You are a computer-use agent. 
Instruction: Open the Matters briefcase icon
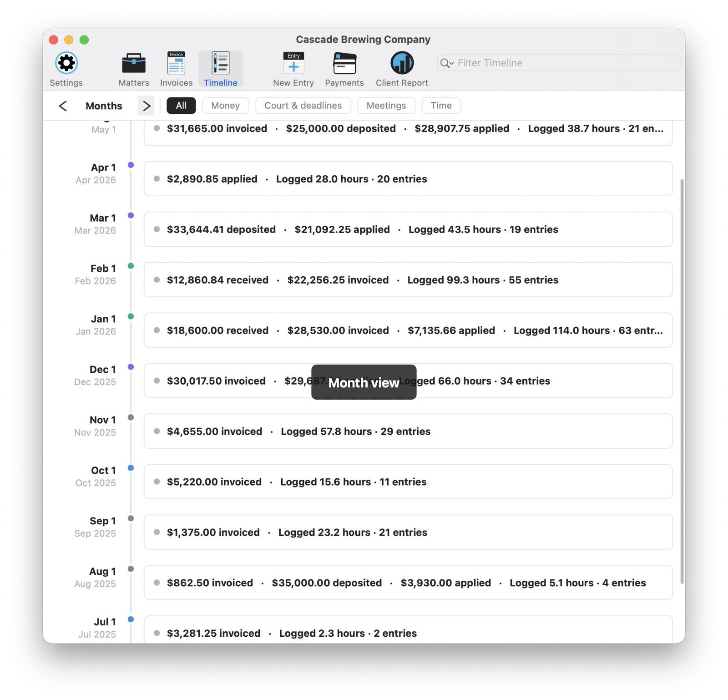(x=134, y=63)
